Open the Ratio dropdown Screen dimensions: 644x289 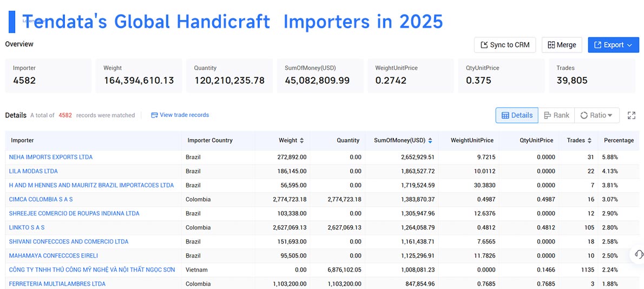tap(596, 115)
